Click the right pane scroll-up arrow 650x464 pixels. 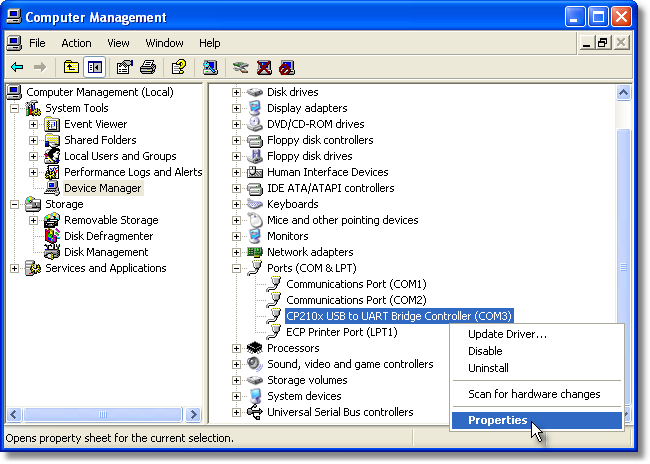623,92
